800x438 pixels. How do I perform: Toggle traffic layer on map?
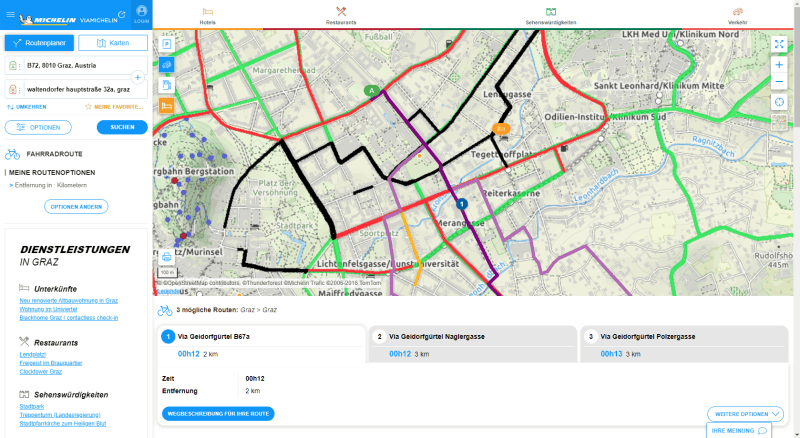coord(167,65)
